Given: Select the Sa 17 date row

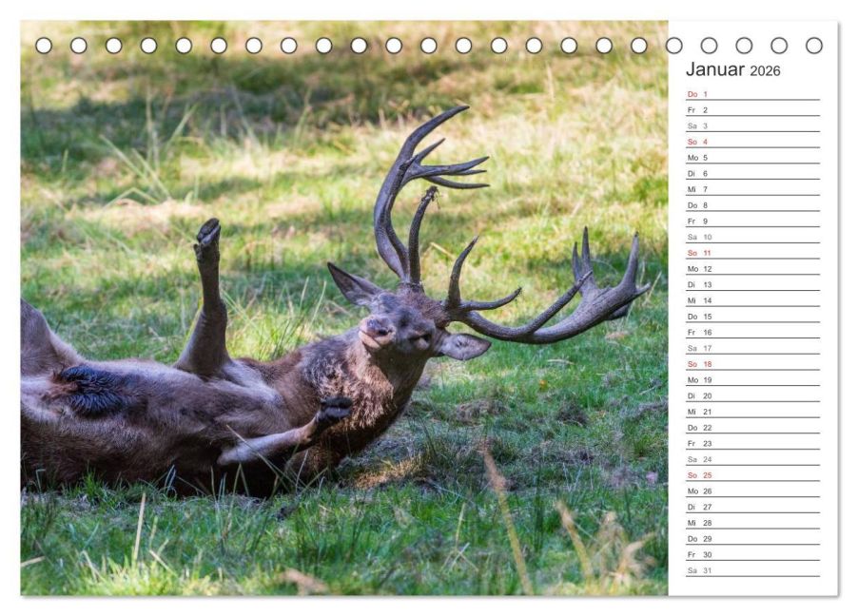Looking at the screenshot, I should (x=753, y=348).
